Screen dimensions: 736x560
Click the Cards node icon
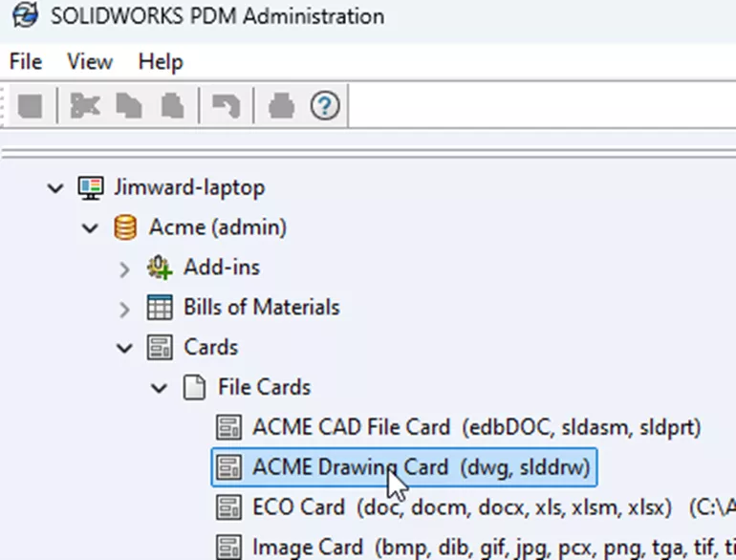[x=160, y=347]
